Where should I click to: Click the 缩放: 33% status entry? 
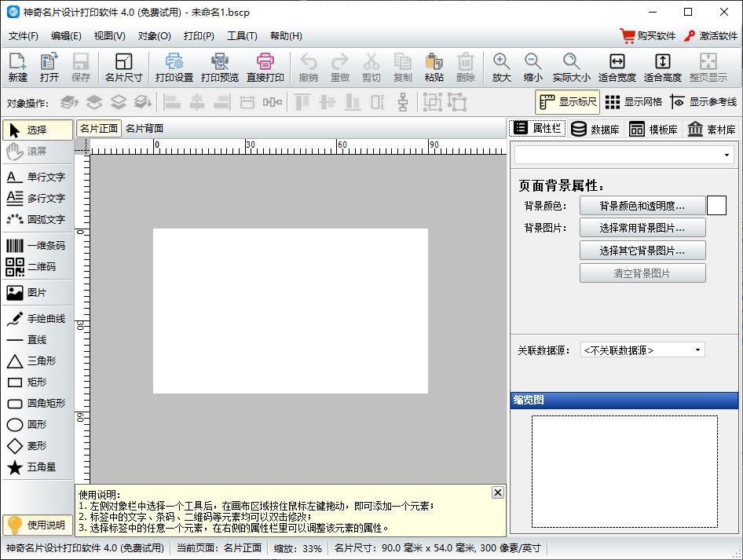(x=298, y=549)
